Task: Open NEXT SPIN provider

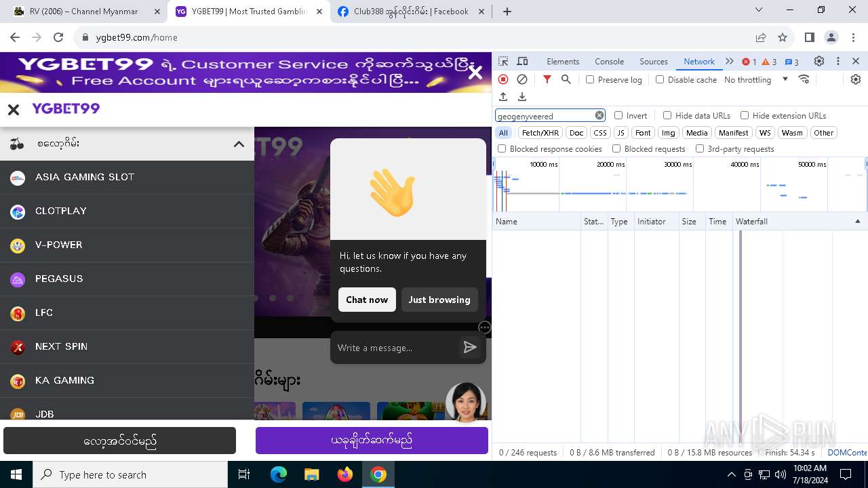Action: 127,346
